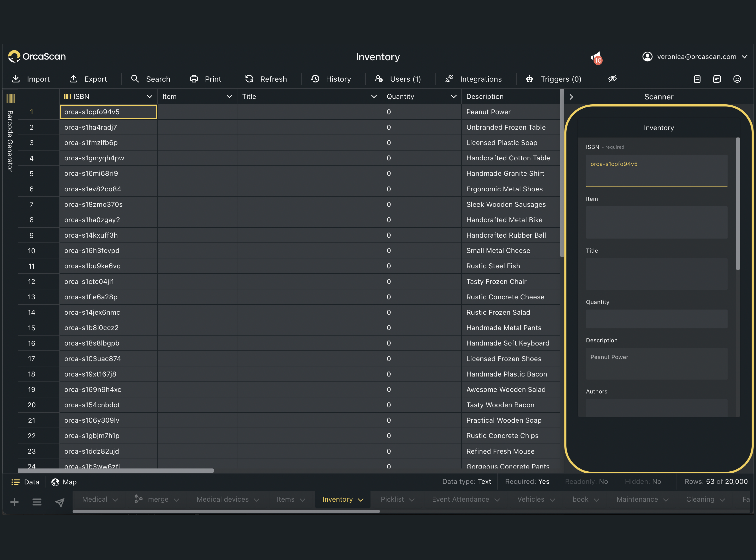Screen dimensions: 756x560
Task: Toggle the hidden columns eye icon
Action: click(x=612, y=79)
